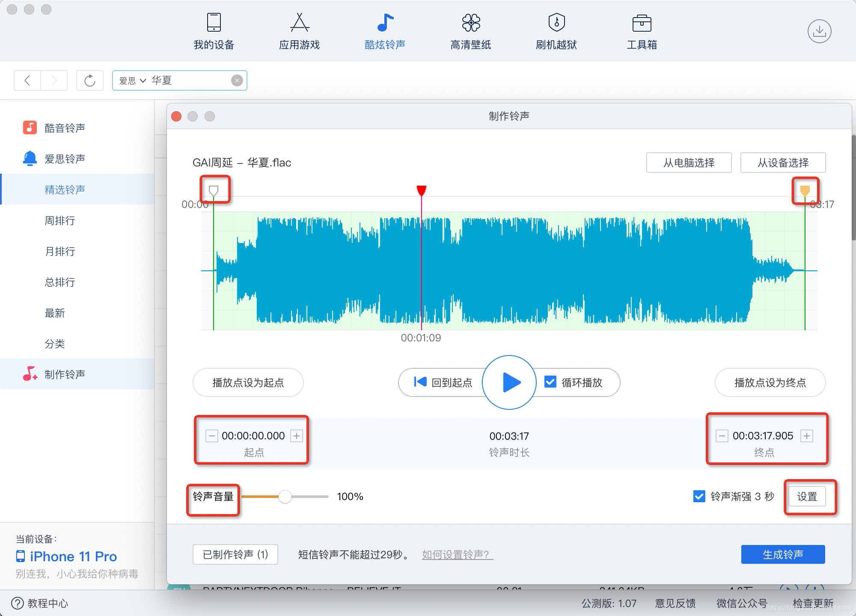Toggle ringtone fade-in (铃声渐强) checkbox
The width and height of the screenshot is (856, 616).
pyautogui.click(x=699, y=496)
